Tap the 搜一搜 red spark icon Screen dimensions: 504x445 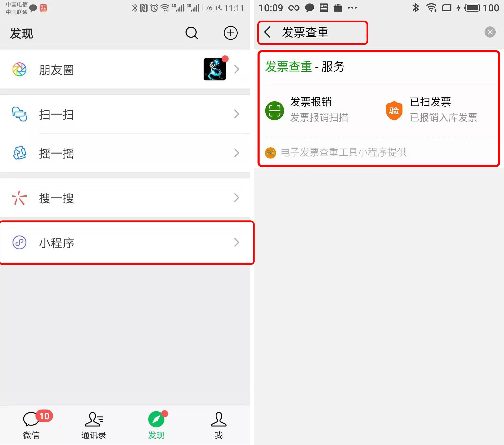(x=19, y=198)
